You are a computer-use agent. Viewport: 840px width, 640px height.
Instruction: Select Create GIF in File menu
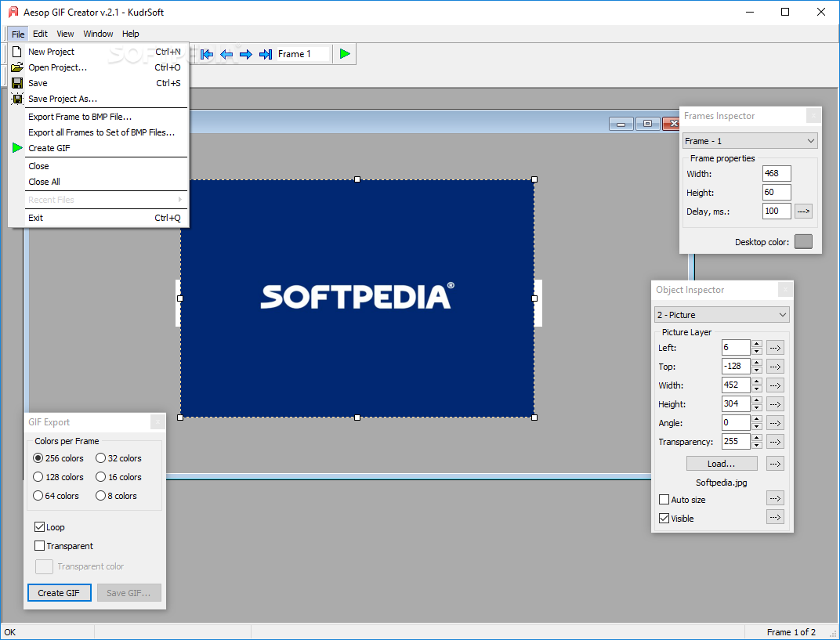click(50, 148)
